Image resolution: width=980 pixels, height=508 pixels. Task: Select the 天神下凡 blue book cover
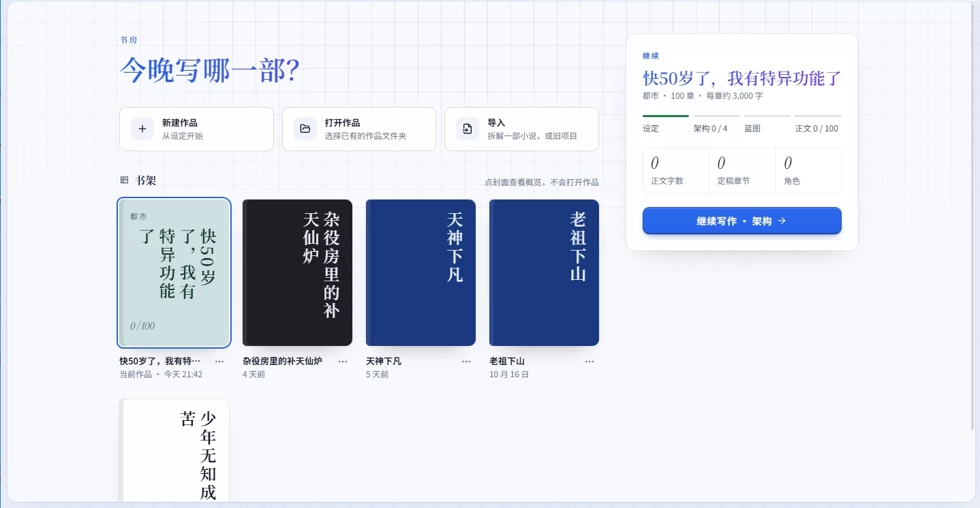(x=420, y=273)
